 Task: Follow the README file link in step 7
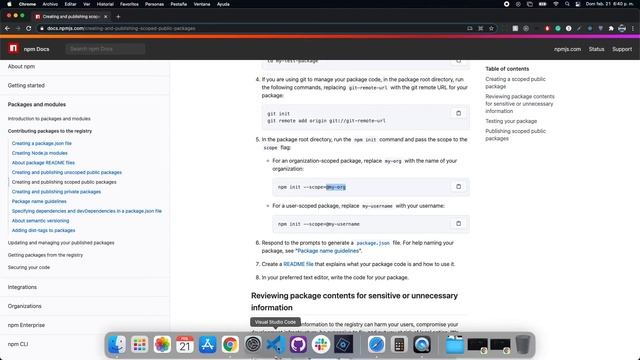pos(298,264)
